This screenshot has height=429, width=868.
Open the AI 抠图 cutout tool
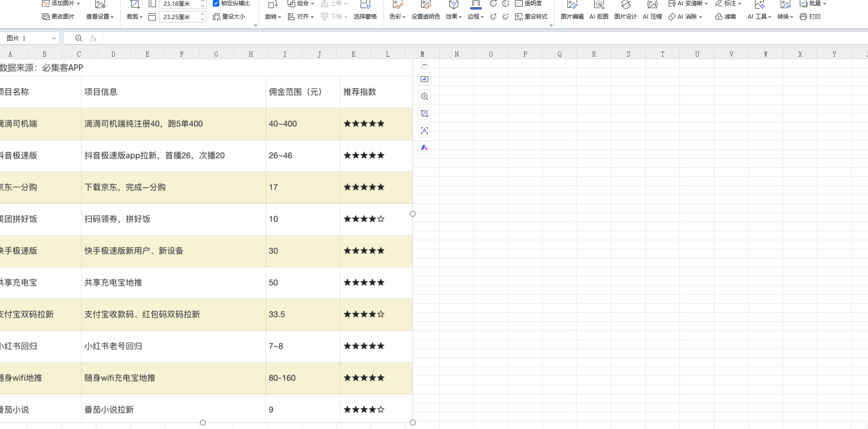tap(599, 10)
